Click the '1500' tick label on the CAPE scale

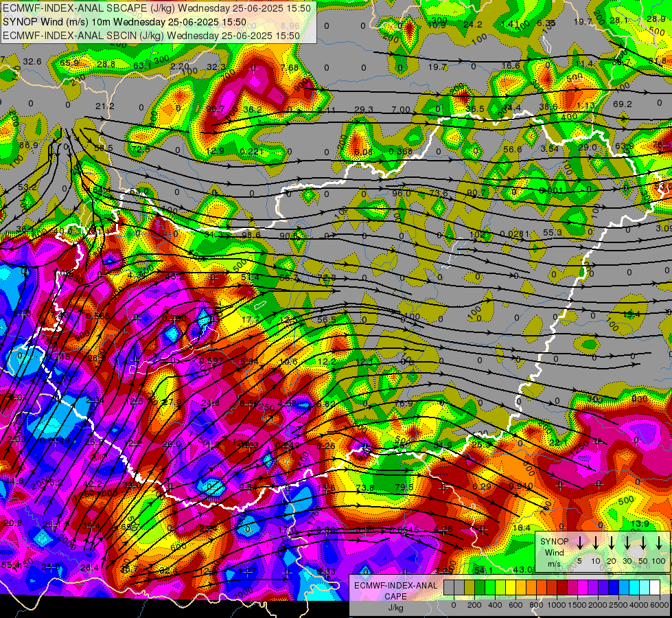click(577, 605)
